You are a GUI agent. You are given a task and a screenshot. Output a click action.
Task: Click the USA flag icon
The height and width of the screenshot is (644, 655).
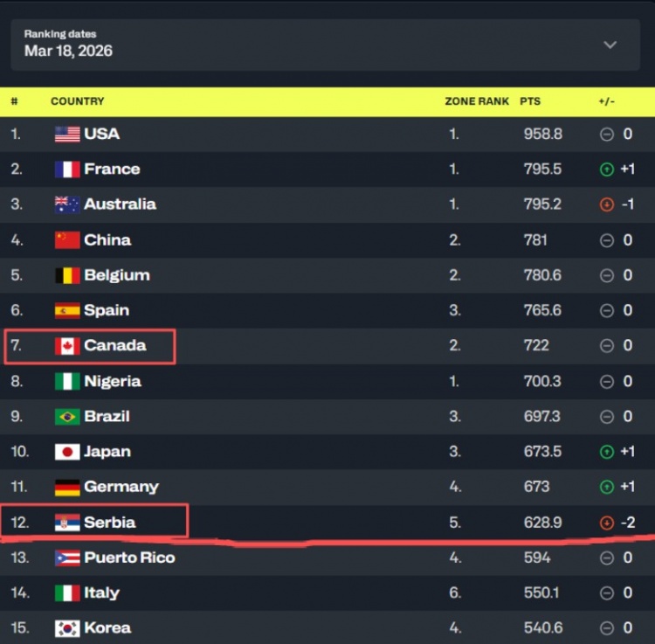(x=67, y=134)
